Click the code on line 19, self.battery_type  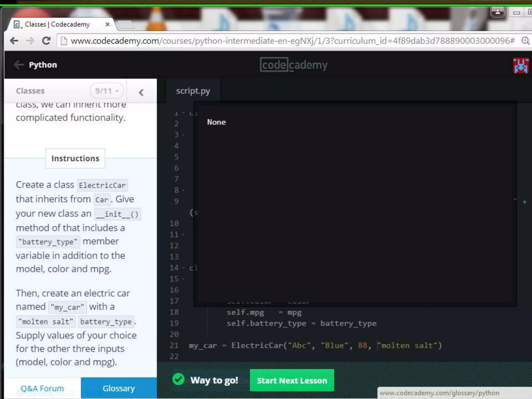[301, 323]
